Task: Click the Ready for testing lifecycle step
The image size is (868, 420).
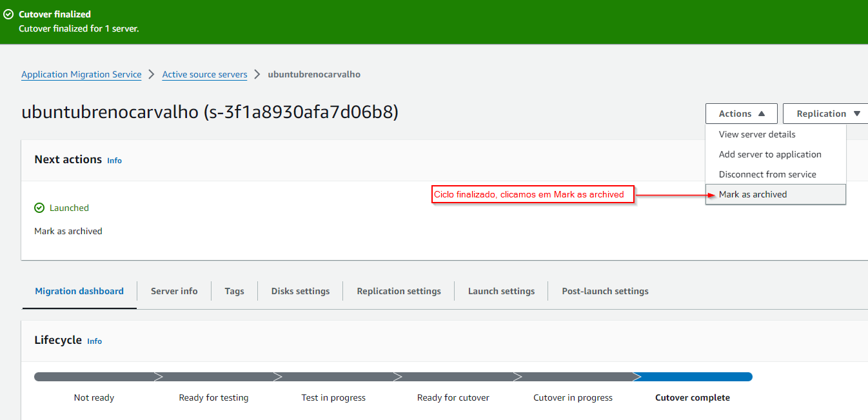Action: click(213, 397)
